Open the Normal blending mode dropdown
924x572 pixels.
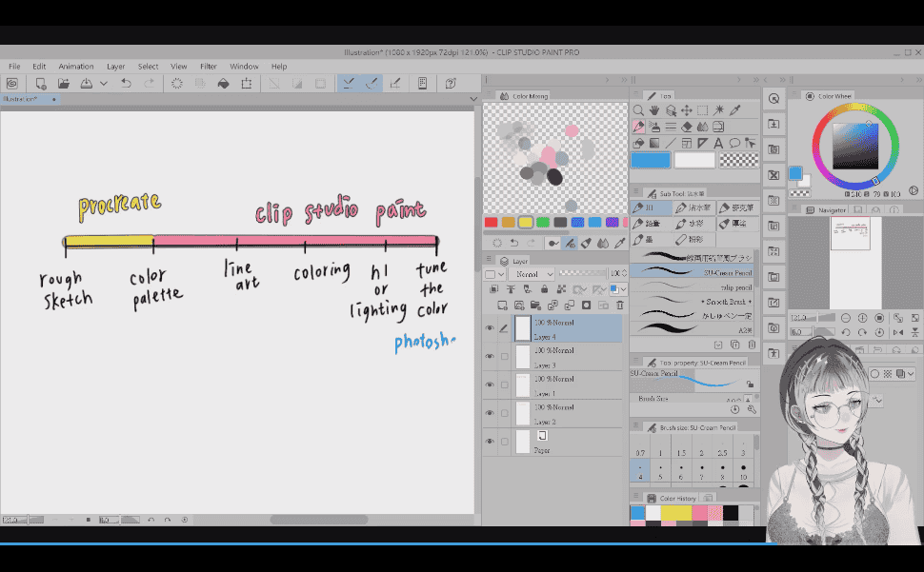tap(532, 274)
